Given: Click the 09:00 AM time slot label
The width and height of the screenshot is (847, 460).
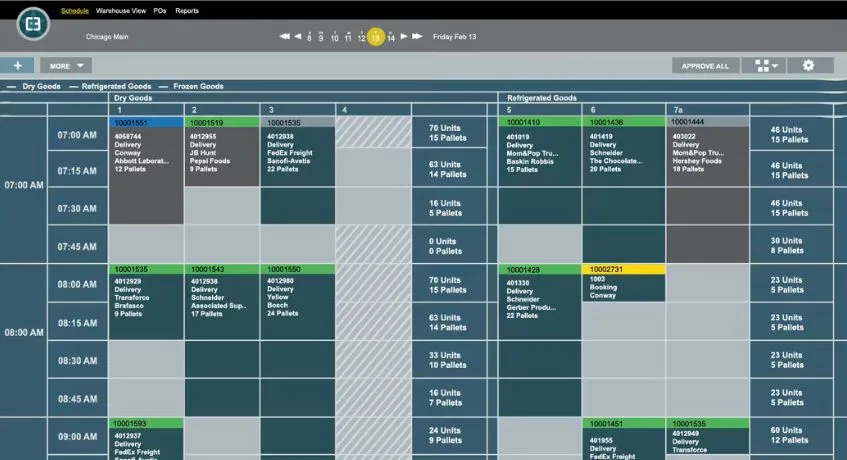Looking at the screenshot, I should tap(77, 436).
